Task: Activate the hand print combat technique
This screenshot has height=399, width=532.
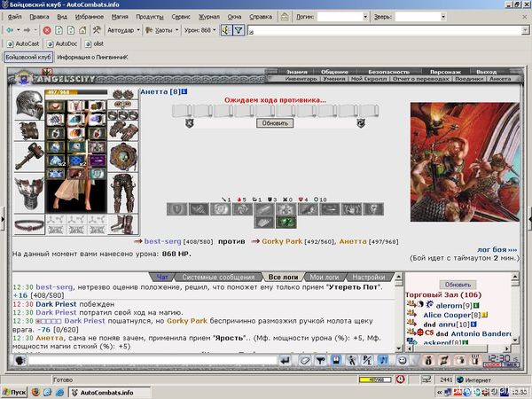Action: coord(351,209)
